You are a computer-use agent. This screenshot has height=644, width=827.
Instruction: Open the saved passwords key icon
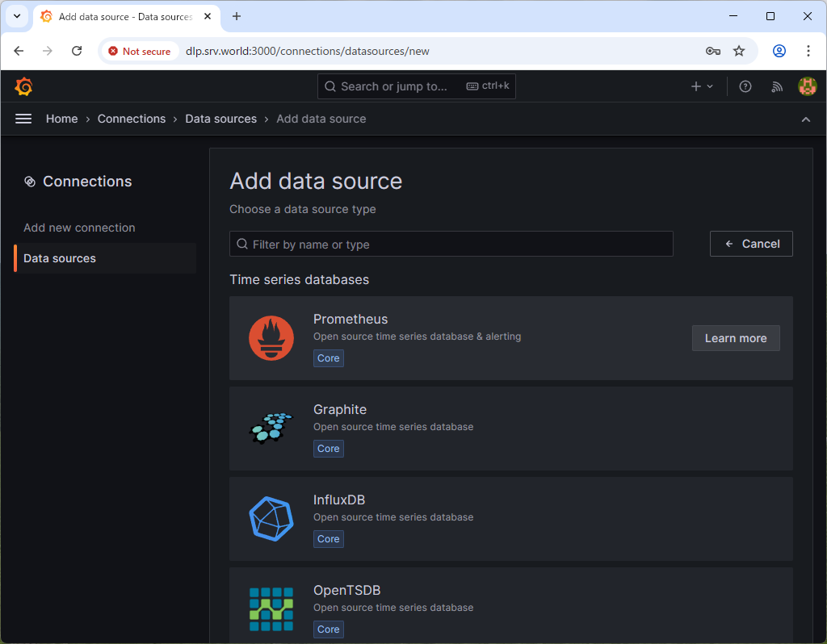pos(713,51)
